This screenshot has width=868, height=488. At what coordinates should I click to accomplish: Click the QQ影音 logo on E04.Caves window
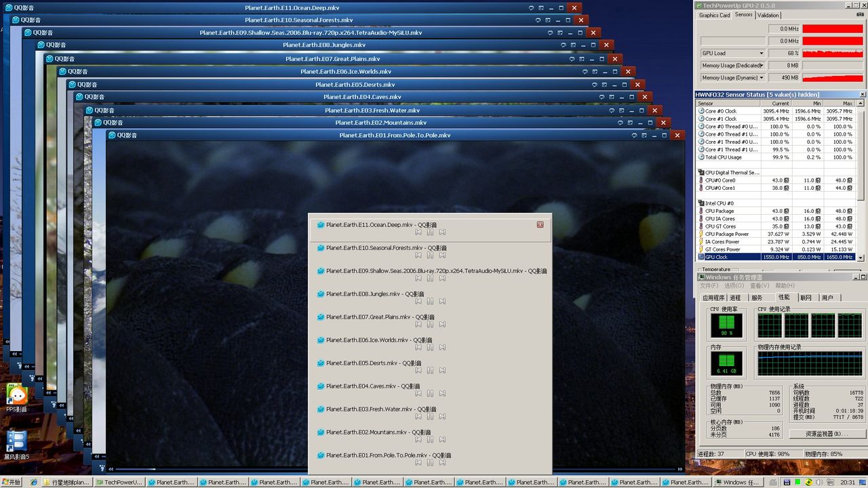90,97
